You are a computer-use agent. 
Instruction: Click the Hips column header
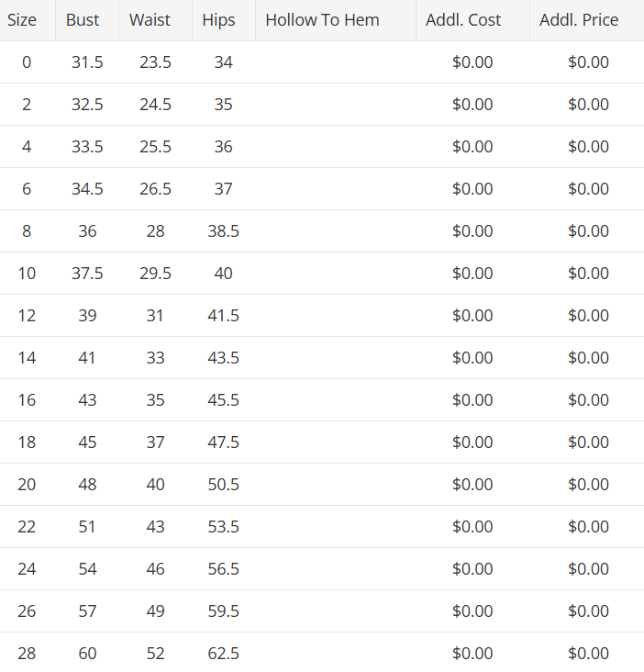click(x=219, y=20)
